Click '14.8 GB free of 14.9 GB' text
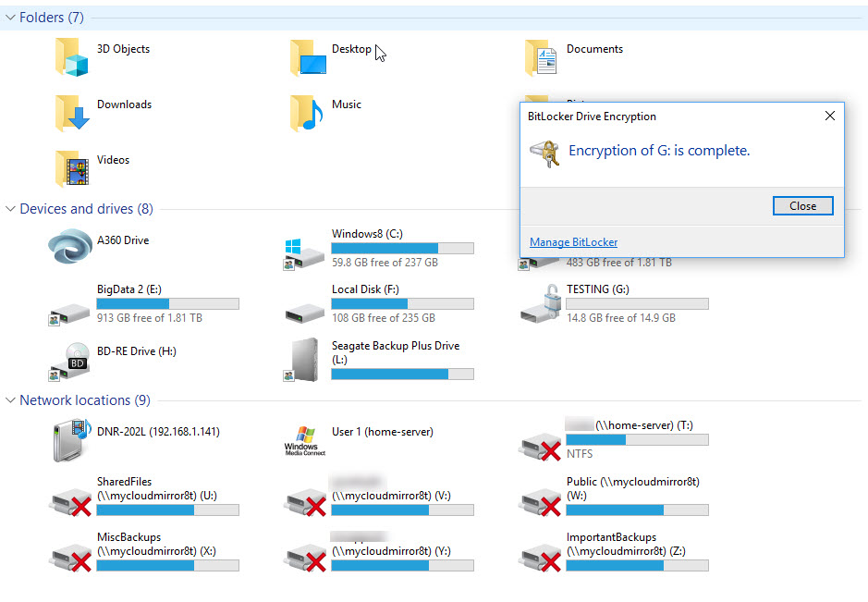868x602 pixels. coord(621,318)
